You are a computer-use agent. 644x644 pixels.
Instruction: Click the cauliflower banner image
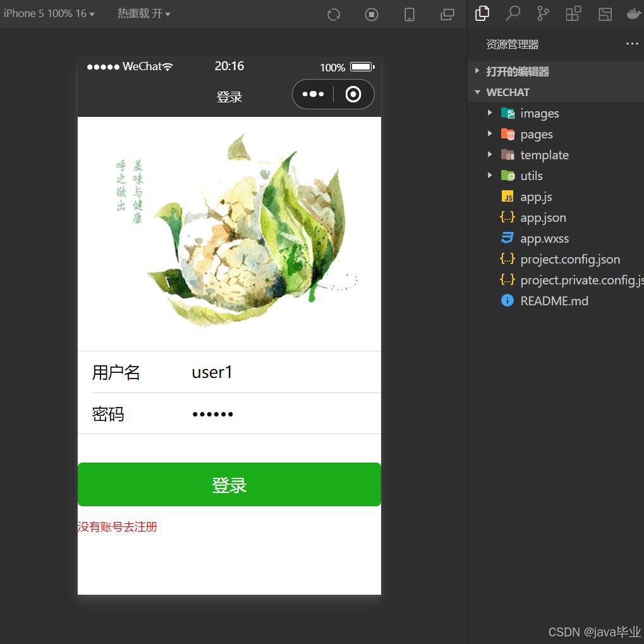[229, 234]
